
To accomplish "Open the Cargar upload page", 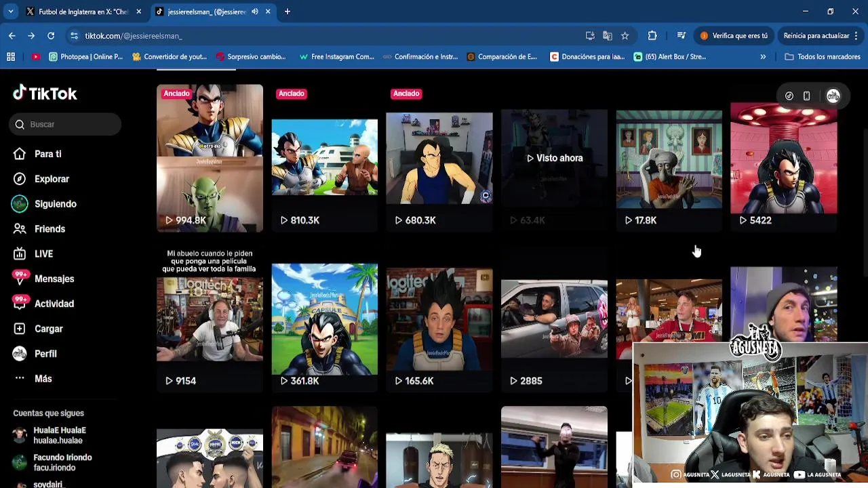I will coord(48,329).
